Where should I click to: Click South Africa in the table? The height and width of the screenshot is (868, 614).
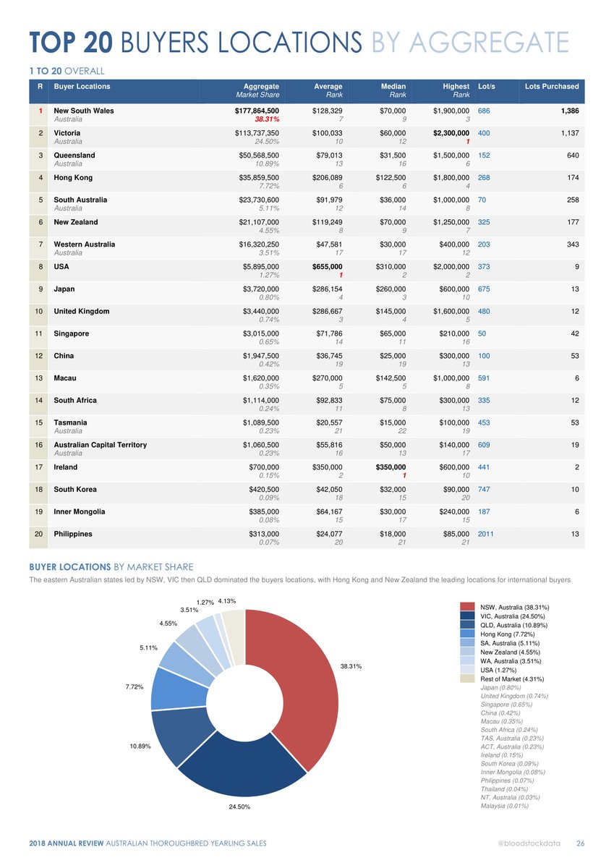pos(75,400)
